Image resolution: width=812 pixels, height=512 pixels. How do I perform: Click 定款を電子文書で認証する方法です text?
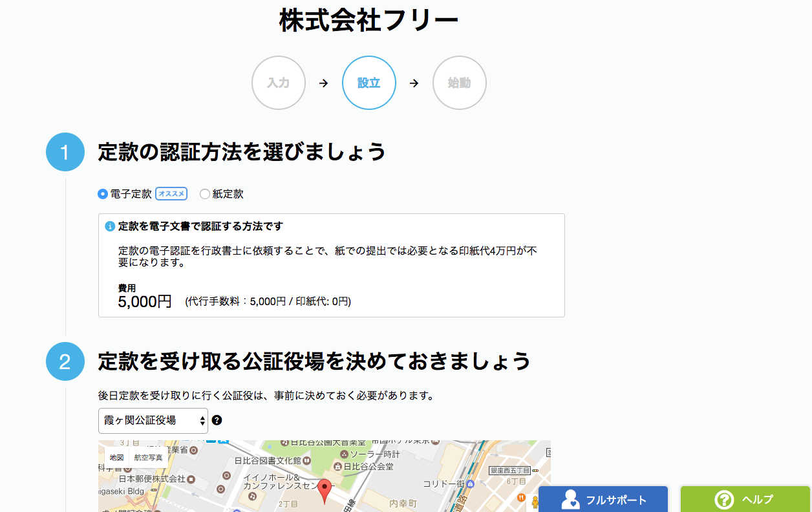[200, 226]
